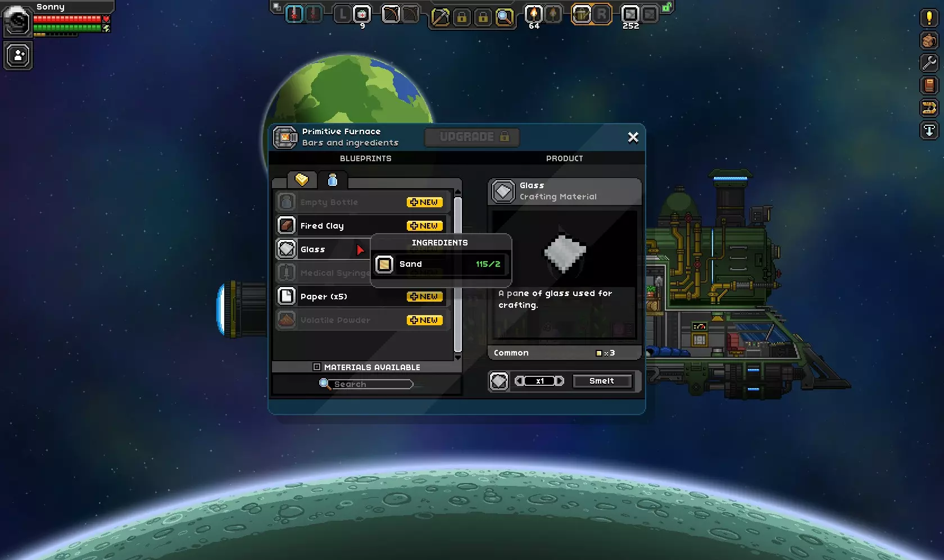Click the gold icon below the codex book
Viewport: 944px width, 560px height.
tap(929, 108)
